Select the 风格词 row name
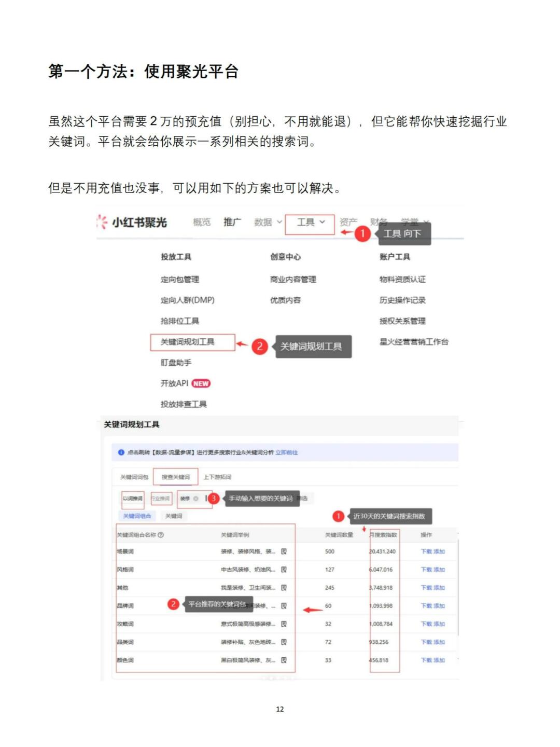 (x=125, y=570)
